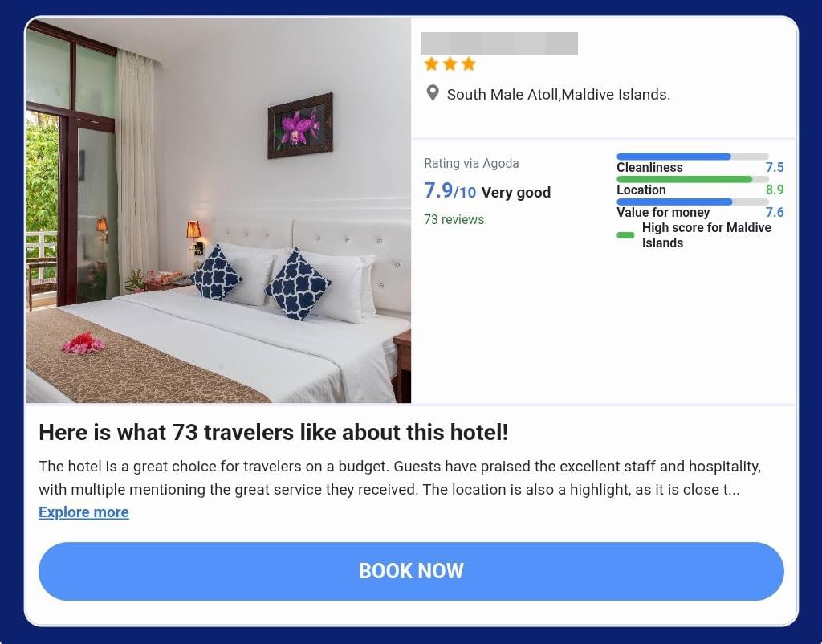Image resolution: width=822 pixels, height=644 pixels.
Task: Click the Cleanliness 7.5 value
Action: coord(775,167)
